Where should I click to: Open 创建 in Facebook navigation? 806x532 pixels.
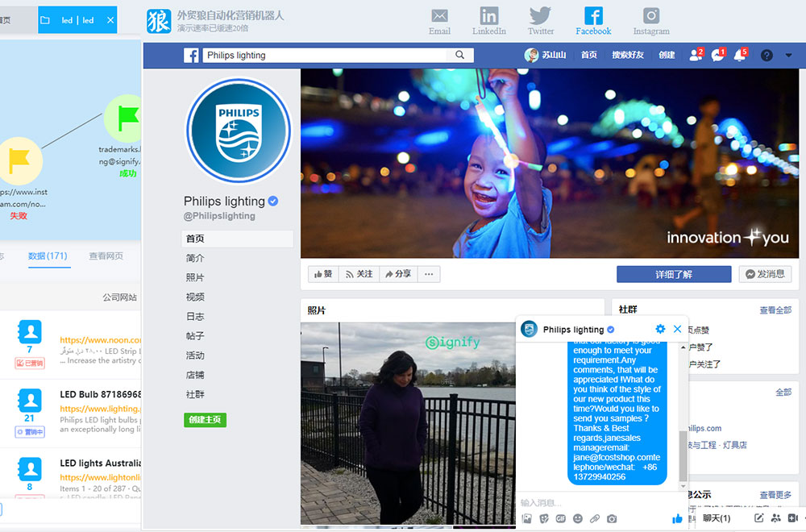click(x=667, y=55)
